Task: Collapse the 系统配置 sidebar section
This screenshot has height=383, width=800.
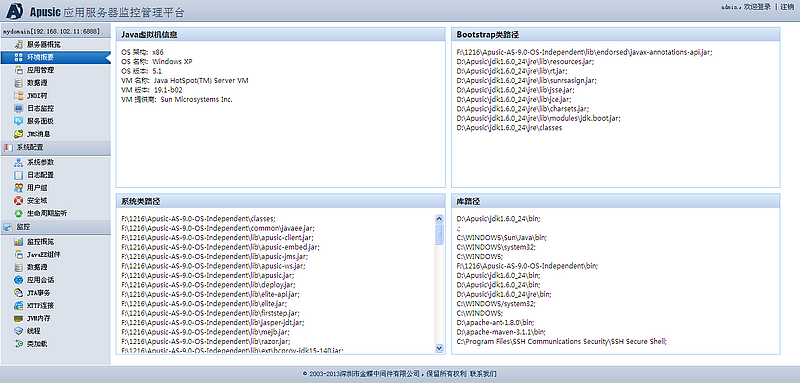Action: [55, 147]
